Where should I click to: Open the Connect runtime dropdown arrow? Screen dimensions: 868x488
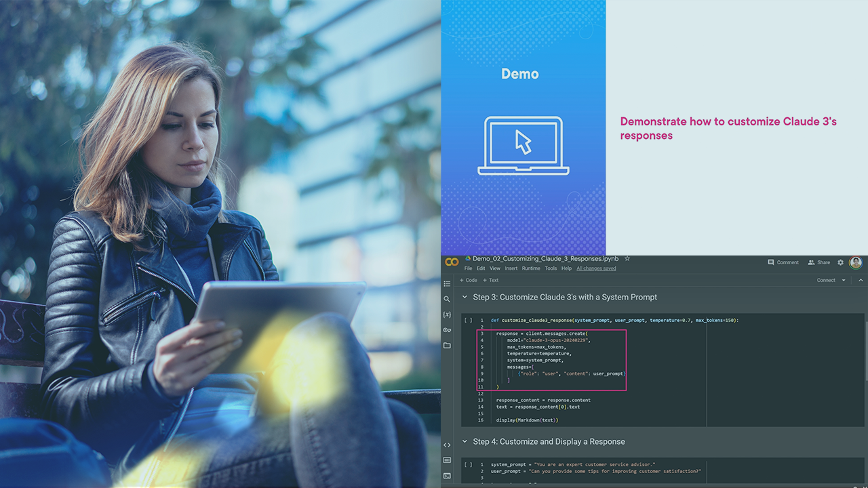coord(844,280)
